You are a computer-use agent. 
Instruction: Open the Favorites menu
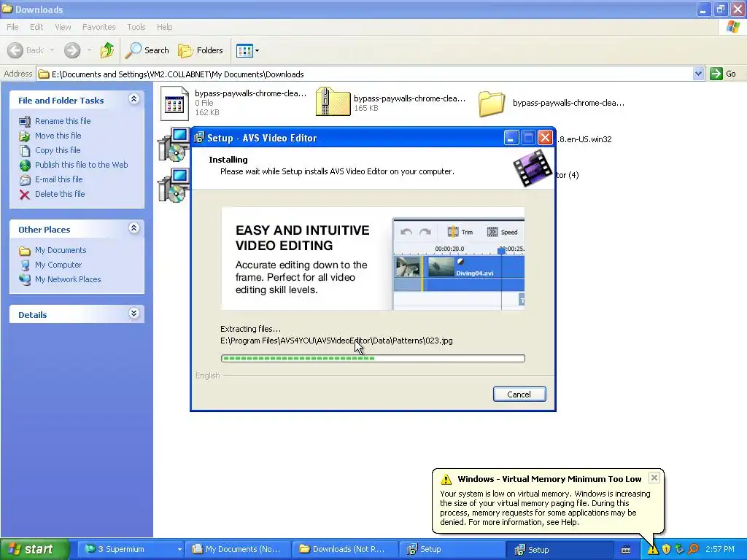coord(98,27)
